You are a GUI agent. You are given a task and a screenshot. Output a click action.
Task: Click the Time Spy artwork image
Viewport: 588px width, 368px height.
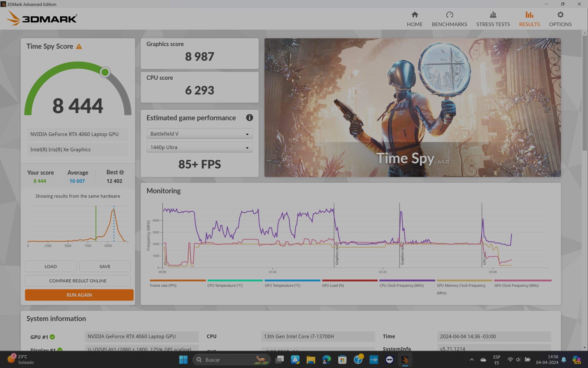click(412, 107)
